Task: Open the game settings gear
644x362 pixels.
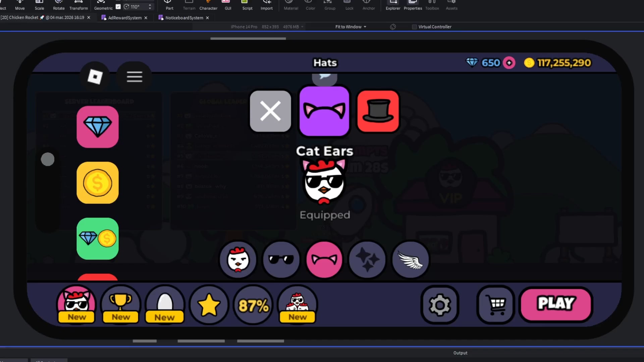Action: click(440, 305)
